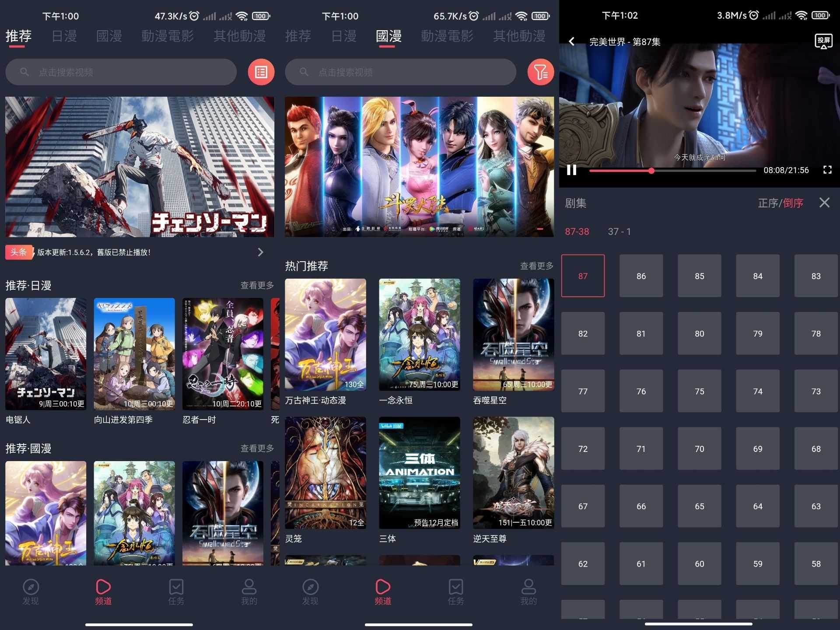Click the search magnifier in middle search bar
Screen dimensions: 840x630
click(304, 72)
